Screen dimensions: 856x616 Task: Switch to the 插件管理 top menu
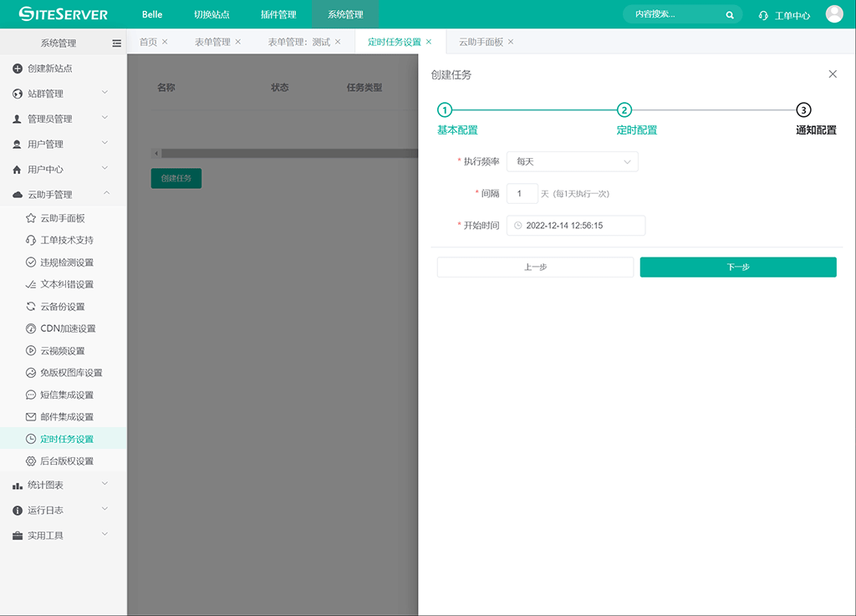(278, 14)
